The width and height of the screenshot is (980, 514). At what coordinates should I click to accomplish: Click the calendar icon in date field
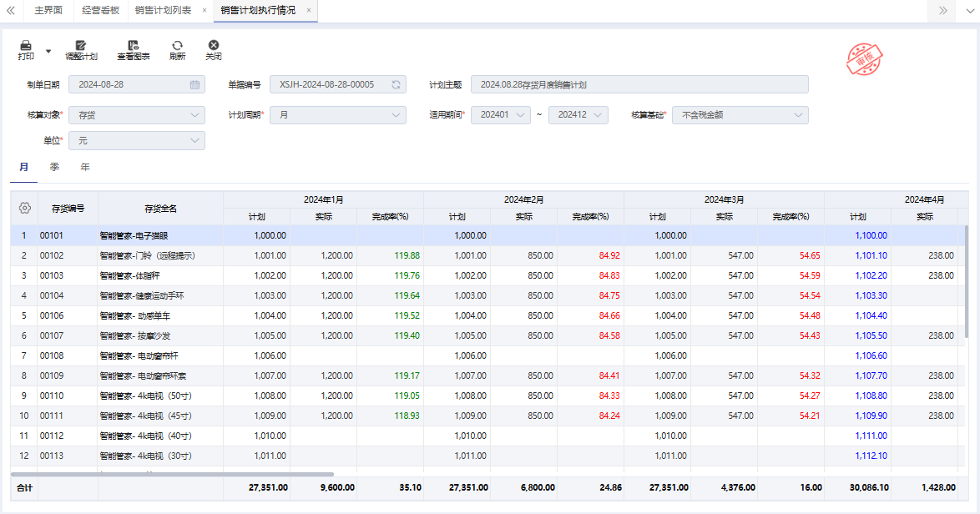pyautogui.click(x=194, y=84)
